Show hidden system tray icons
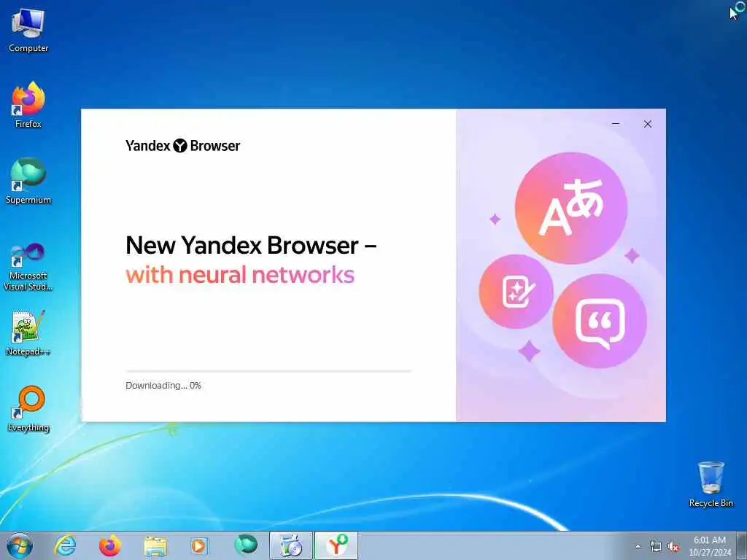Screen dimensions: 747x560 [638, 547]
